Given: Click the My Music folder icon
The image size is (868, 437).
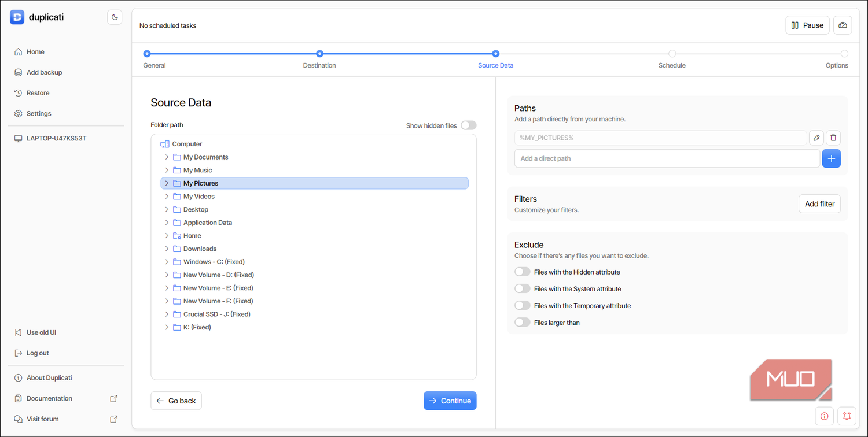Looking at the screenshot, I should [177, 170].
